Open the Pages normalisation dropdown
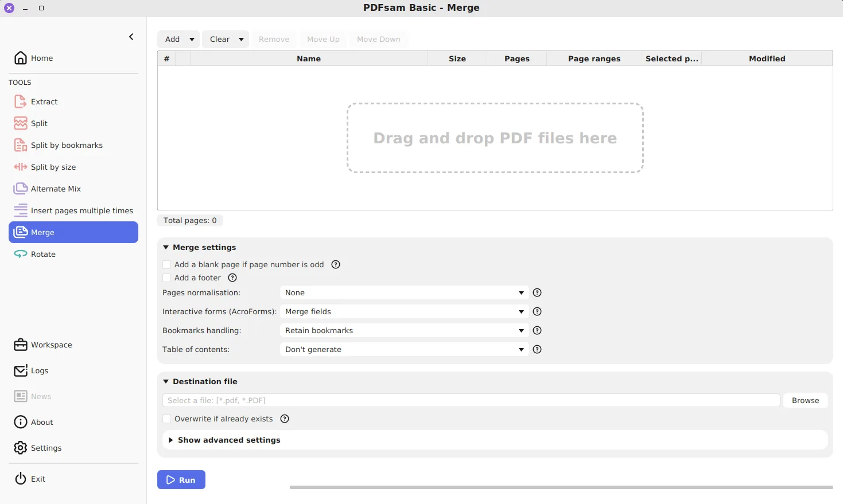Viewport: 843px width, 504px height. (405, 292)
